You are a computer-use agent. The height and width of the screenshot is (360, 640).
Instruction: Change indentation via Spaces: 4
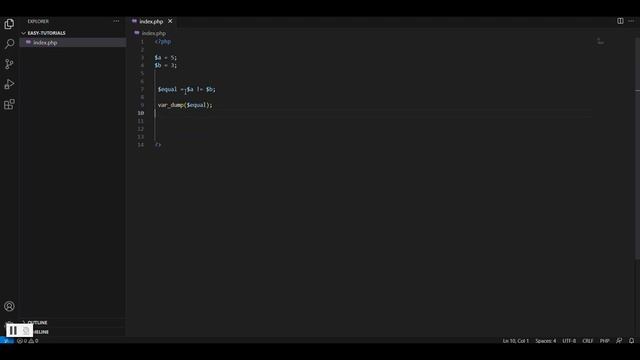(546, 341)
